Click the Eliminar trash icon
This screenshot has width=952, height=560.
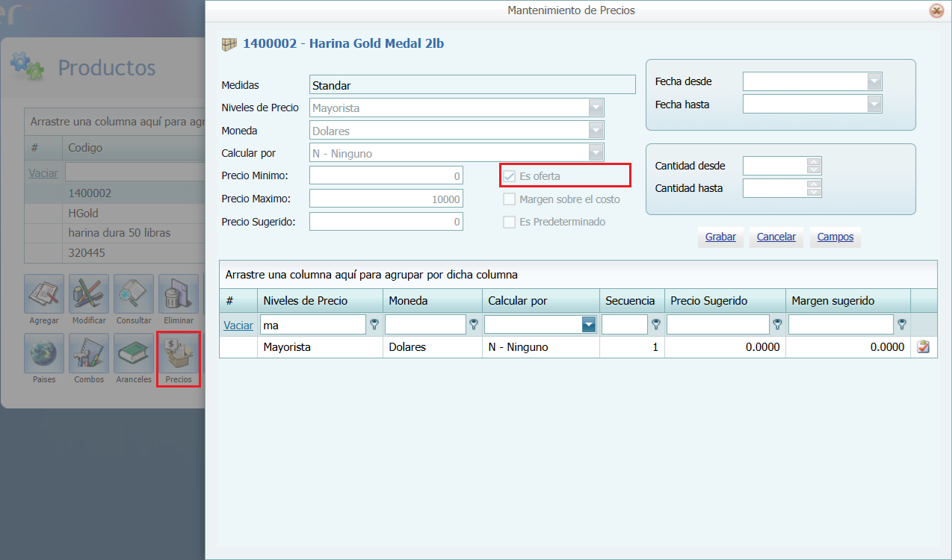click(179, 294)
